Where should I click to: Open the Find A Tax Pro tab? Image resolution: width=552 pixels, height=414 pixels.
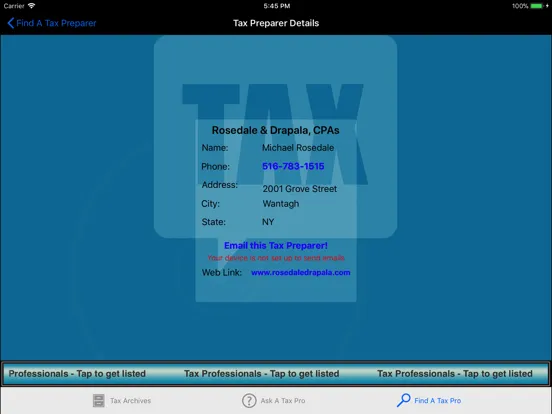click(429, 400)
